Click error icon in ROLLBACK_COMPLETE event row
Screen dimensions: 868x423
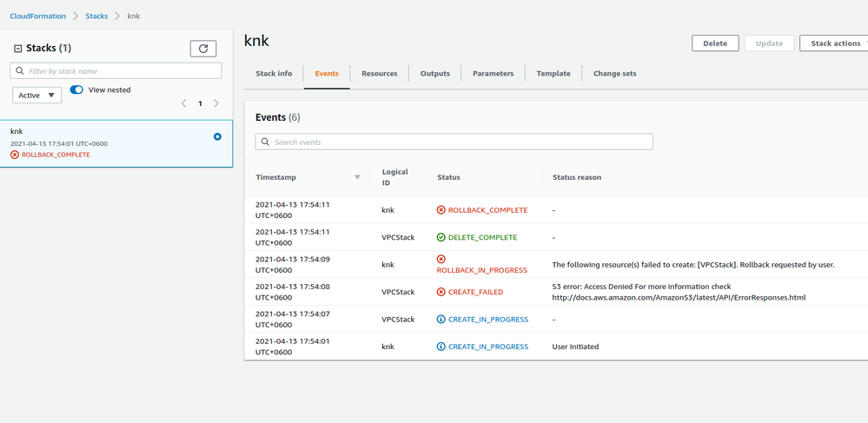441,210
